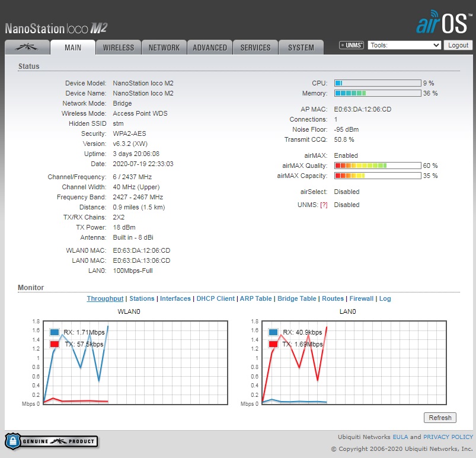Switch to the SYSTEM tab
Viewport: 476px width, 458px height.
(301, 47)
